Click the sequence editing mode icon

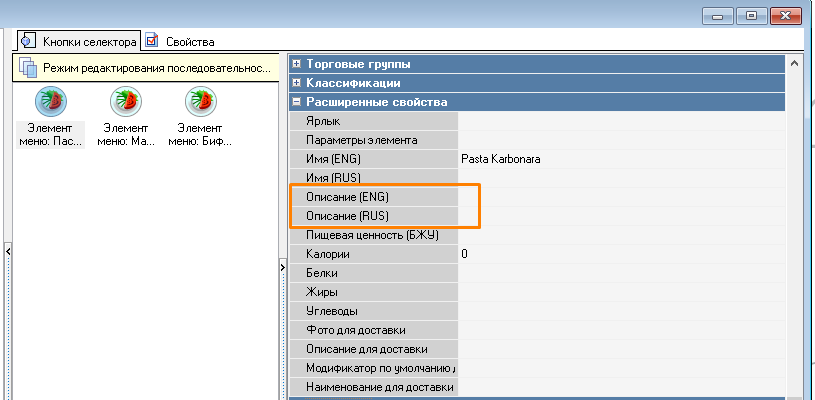click(28, 69)
